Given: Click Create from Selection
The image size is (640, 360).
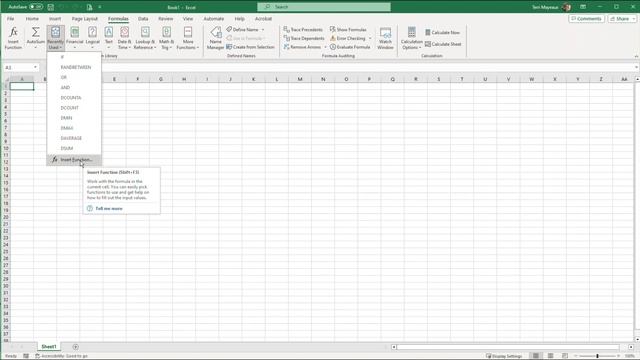Looking at the screenshot, I should click(250, 47).
